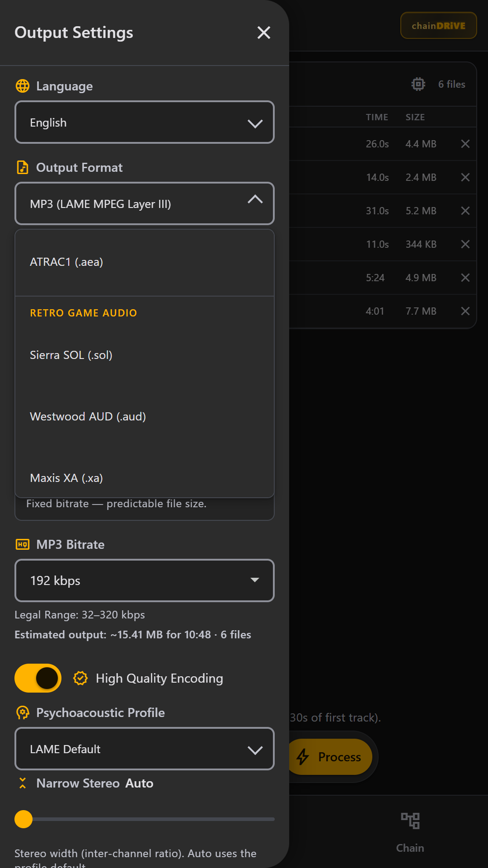This screenshot has width=488, height=868.
Task: Remove the 14.0s 2.4 MB file
Action: tap(465, 177)
